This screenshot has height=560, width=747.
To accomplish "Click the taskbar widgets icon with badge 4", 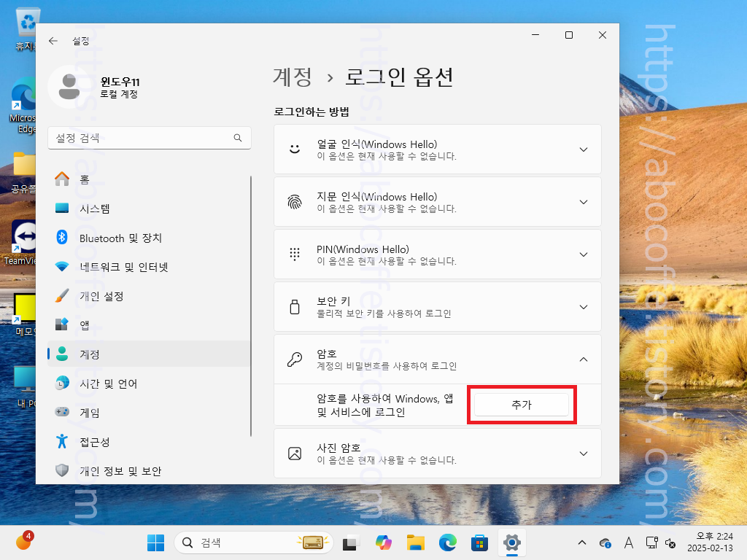I will click(x=23, y=542).
